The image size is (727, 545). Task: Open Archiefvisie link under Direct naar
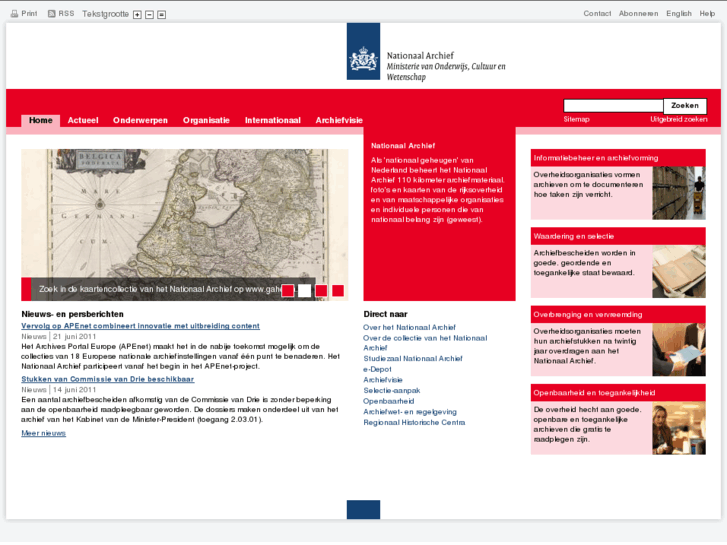(x=383, y=380)
